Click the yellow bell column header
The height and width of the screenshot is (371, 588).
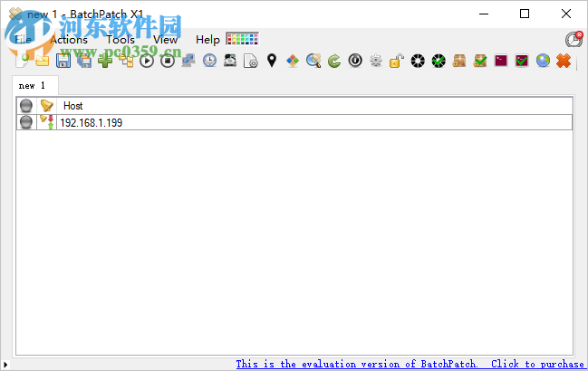[47, 106]
